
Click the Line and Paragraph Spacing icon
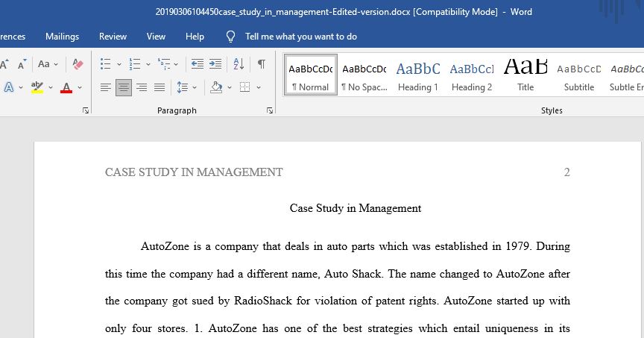point(182,87)
